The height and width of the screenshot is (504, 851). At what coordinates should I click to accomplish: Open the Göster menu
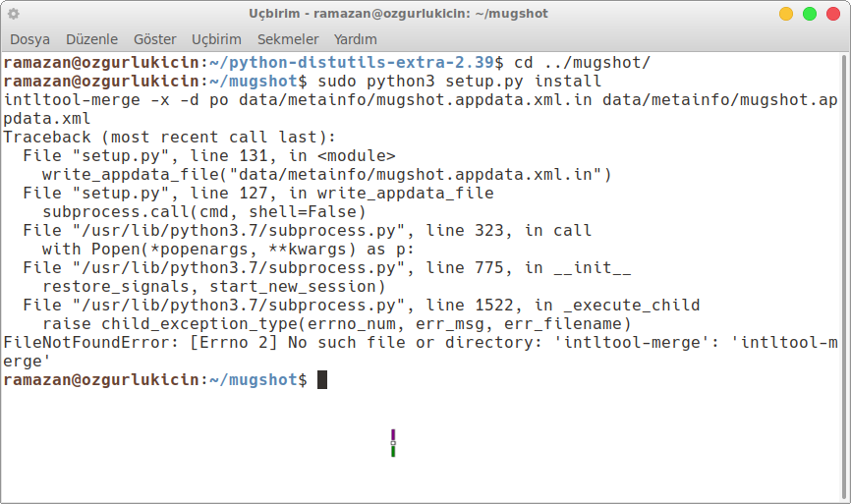click(154, 39)
